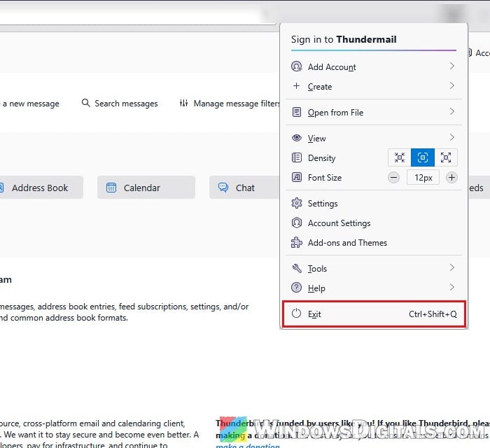Click the Tools wrench icon
Screen dimensions: 490x448
click(x=297, y=268)
